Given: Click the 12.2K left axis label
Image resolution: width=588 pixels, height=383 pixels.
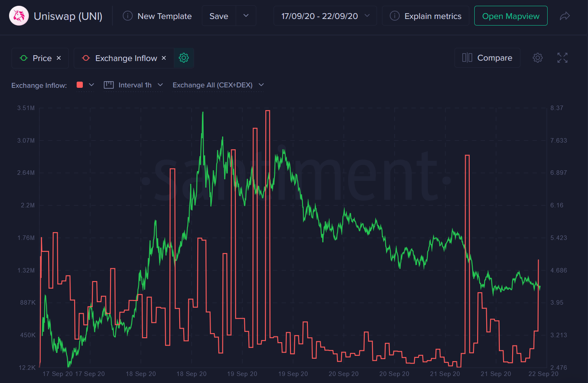Looking at the screenshot, I should point(27,368).
